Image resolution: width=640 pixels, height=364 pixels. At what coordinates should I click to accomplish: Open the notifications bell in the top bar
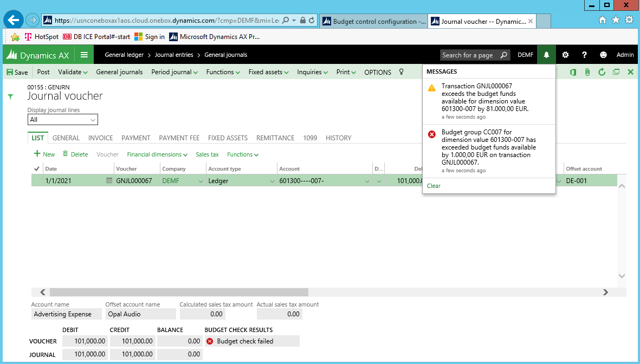point(546,55)
